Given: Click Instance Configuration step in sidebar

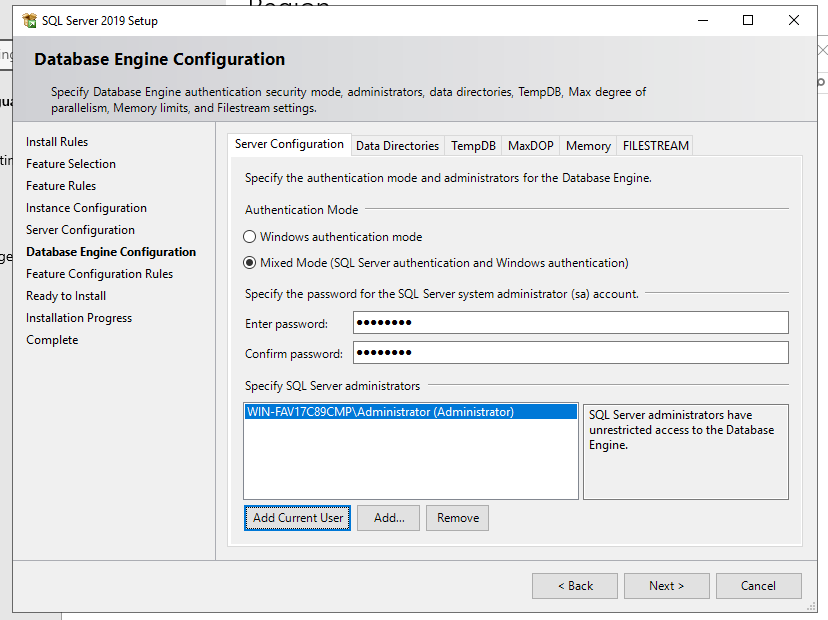Looking at the screenshot, I should (87, 208).
